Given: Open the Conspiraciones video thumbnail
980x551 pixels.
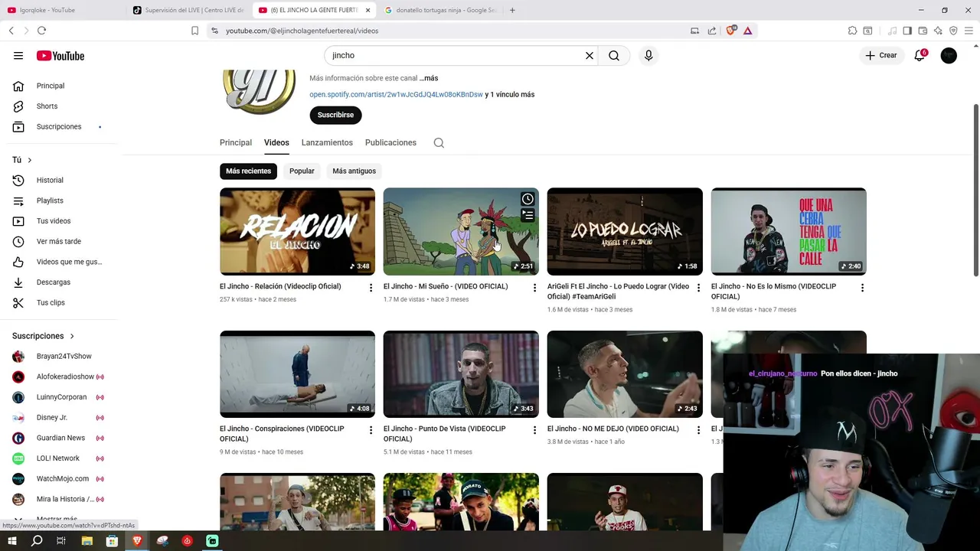Looking at the screenshot, I should pyautogui.click(x=297, y=374).
